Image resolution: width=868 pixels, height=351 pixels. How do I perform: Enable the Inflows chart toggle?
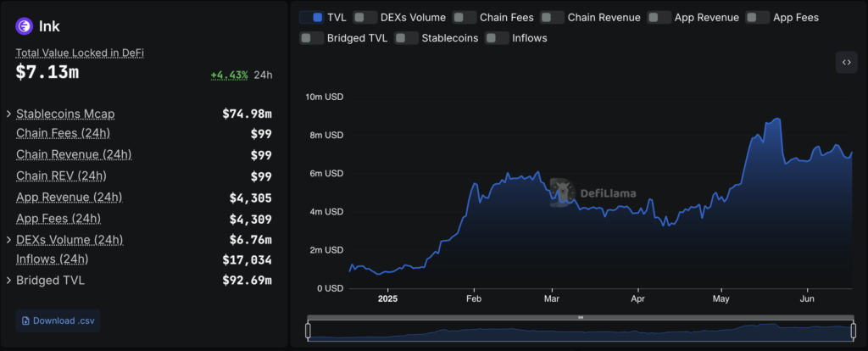[x=497, y=38]
